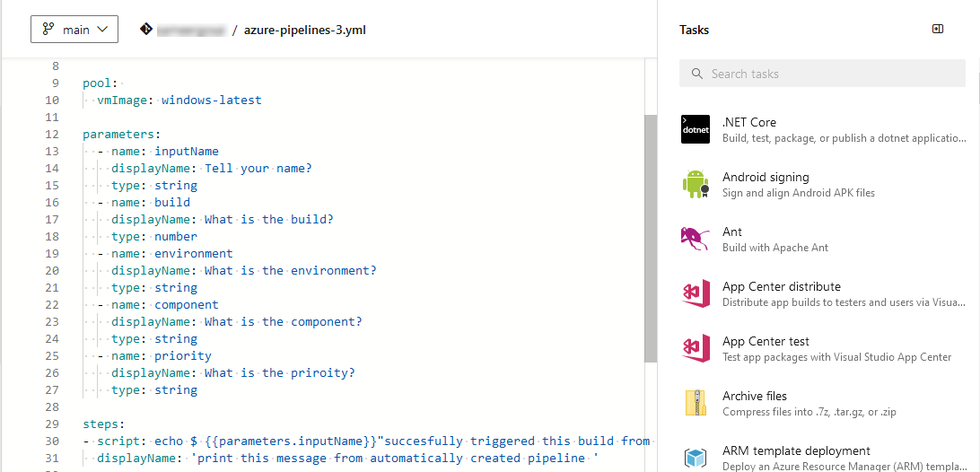Select the App Center distribute icon
This screenshot has width=980, height=472.
[x=695, y=293]
